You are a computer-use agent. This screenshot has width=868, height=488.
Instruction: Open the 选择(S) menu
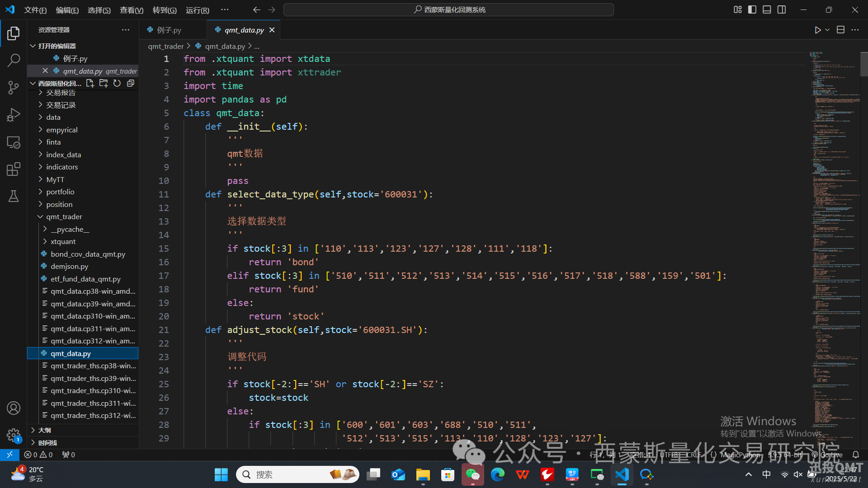[99, 10]
